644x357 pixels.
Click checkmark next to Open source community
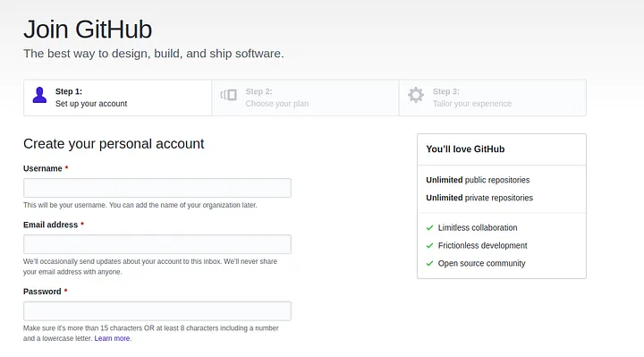tap(429, 263)
